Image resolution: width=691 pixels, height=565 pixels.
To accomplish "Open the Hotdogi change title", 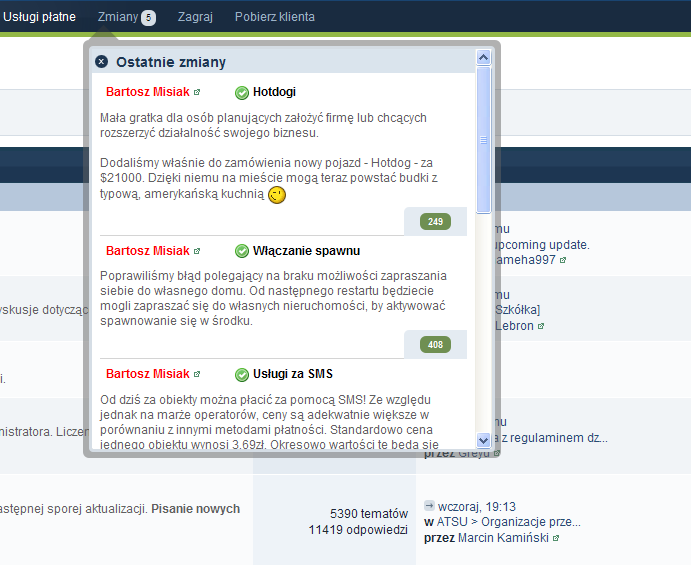I will pyautogui.click(x=274, y=92).
